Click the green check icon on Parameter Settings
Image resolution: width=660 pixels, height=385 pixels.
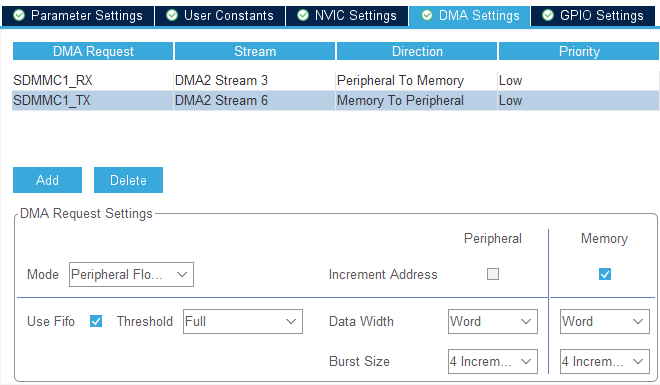pos(19,16)
